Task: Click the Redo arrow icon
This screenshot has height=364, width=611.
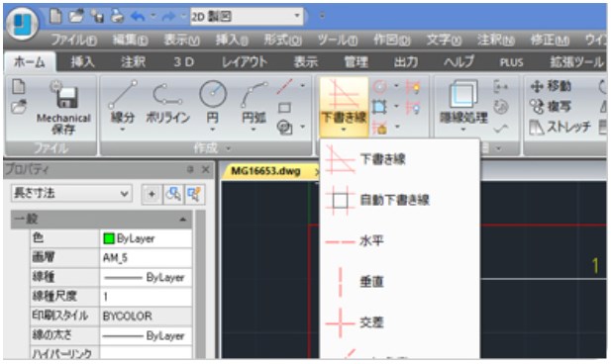Action: 168,17
